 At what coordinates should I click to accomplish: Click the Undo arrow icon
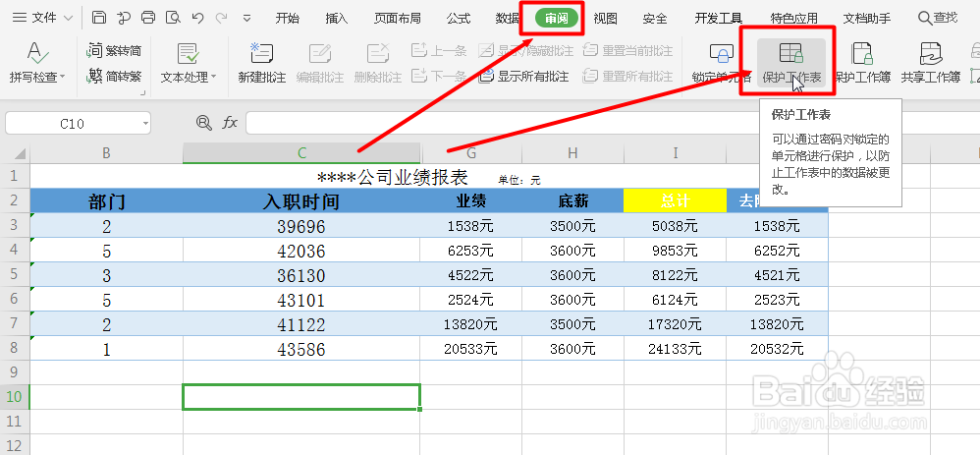197,18
